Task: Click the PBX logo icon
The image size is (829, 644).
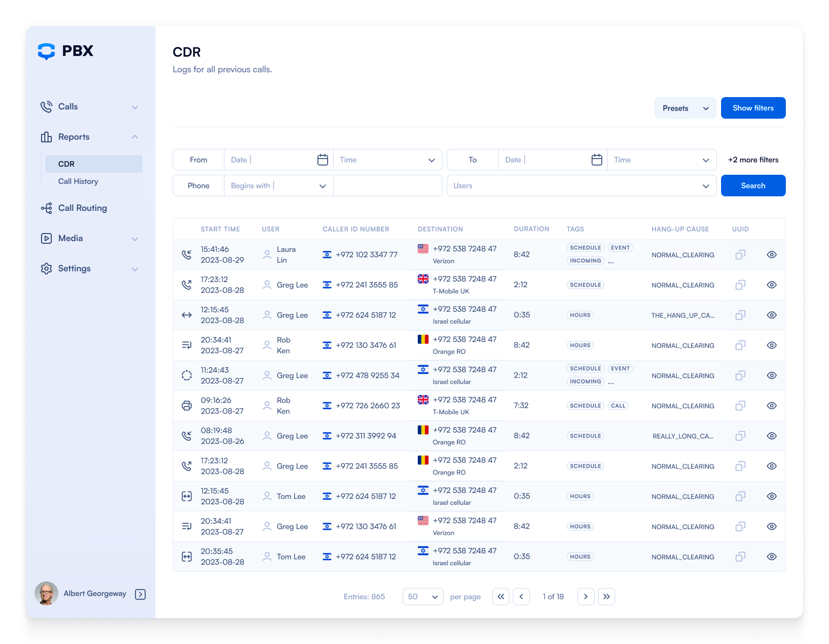Action: pos(46,51)
